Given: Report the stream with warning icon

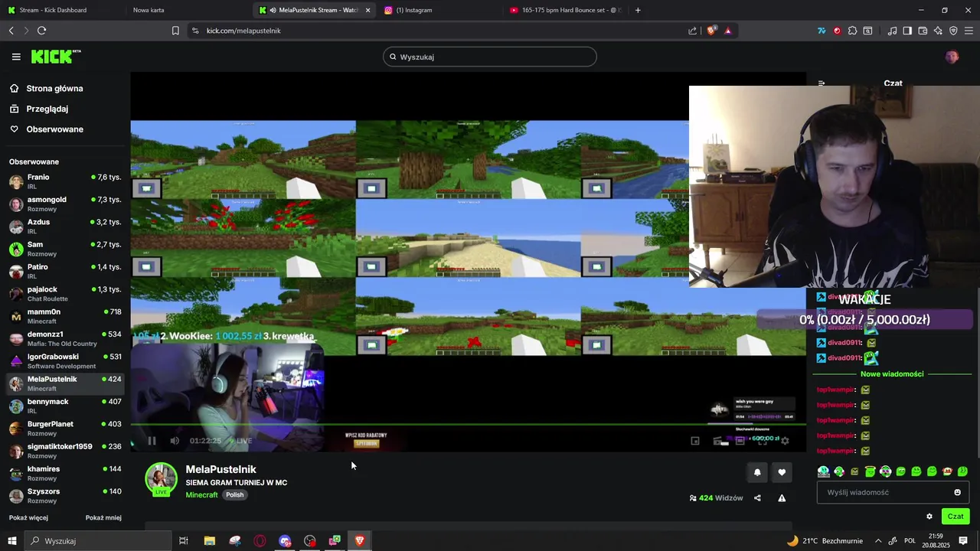Looking at the screenshot, I should 782,498.
